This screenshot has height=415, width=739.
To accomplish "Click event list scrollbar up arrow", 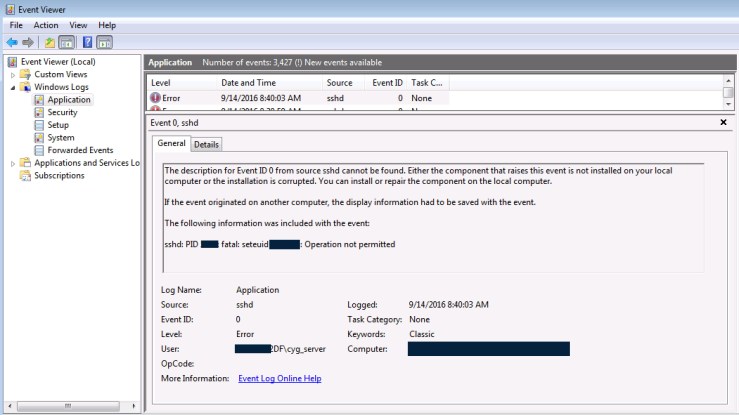I will point(729,82).
